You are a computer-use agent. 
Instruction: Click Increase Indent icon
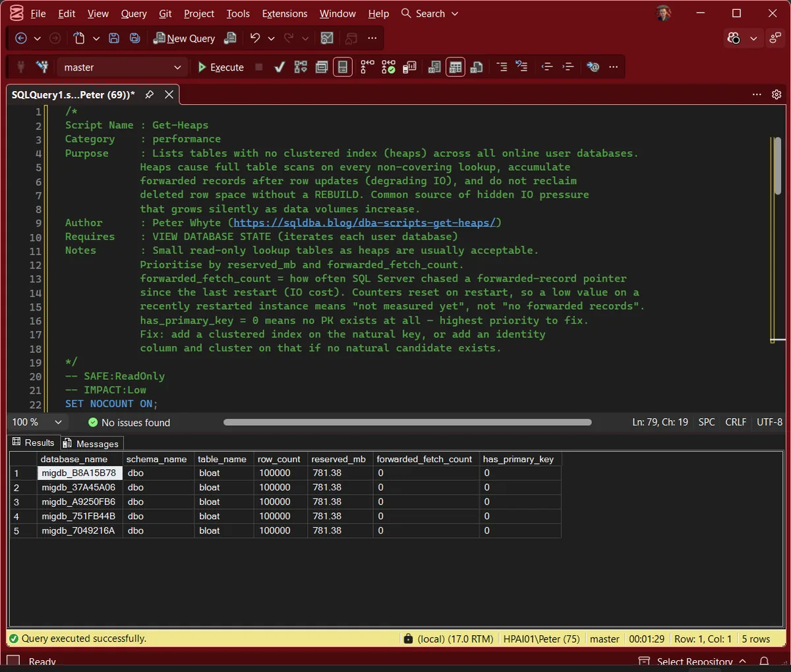click(x=568, y=67)
